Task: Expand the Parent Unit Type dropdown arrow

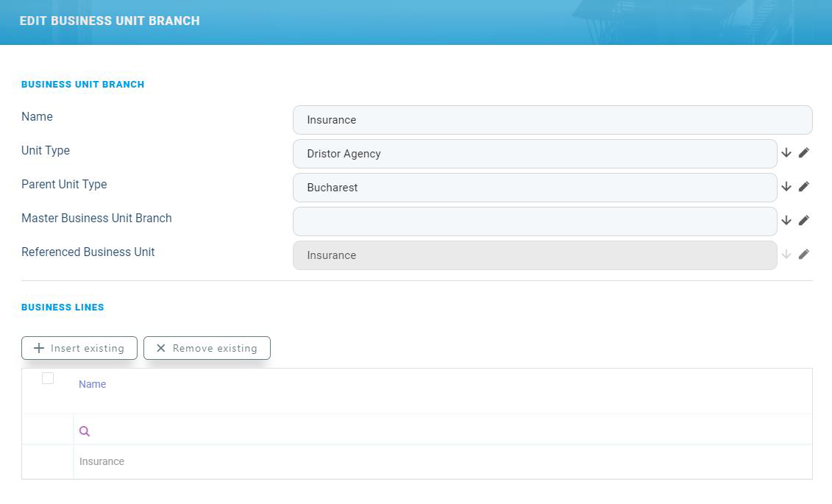Action: 786,187
